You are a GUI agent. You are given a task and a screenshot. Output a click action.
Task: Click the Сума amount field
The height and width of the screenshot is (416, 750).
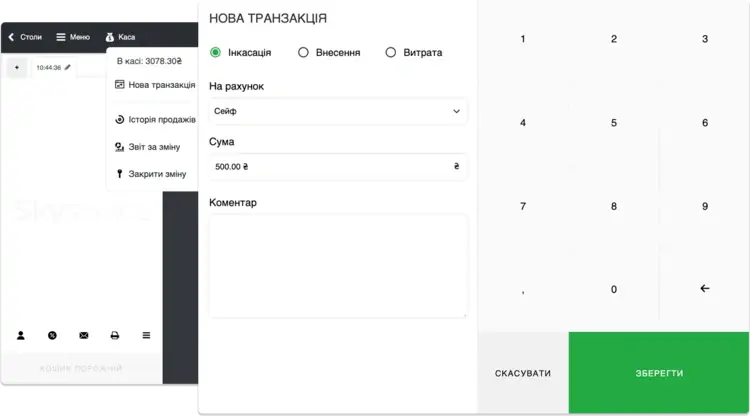pos(338,166)
